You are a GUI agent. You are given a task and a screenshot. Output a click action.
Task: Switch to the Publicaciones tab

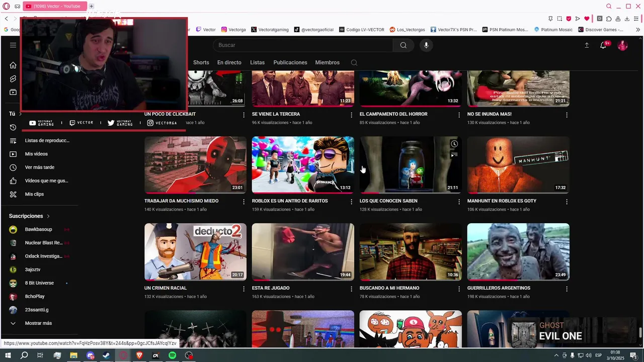(x=290, y=63)
